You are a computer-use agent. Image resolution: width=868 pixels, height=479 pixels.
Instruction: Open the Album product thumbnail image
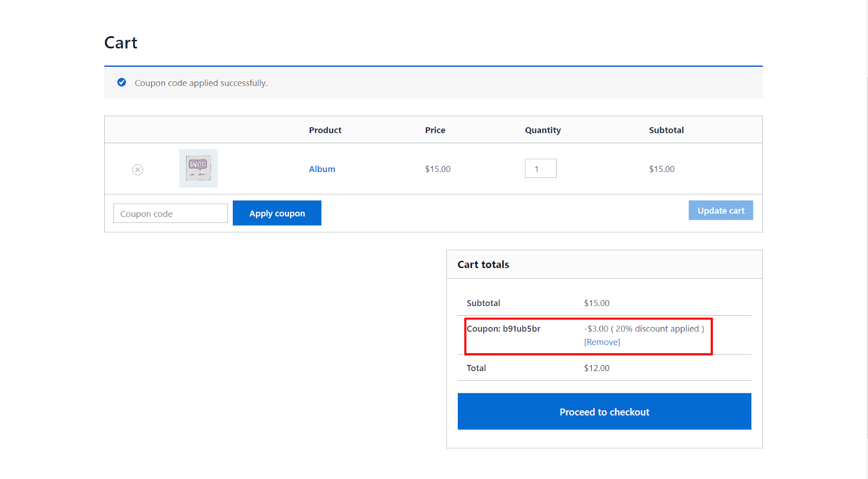(x=199, y=169)
